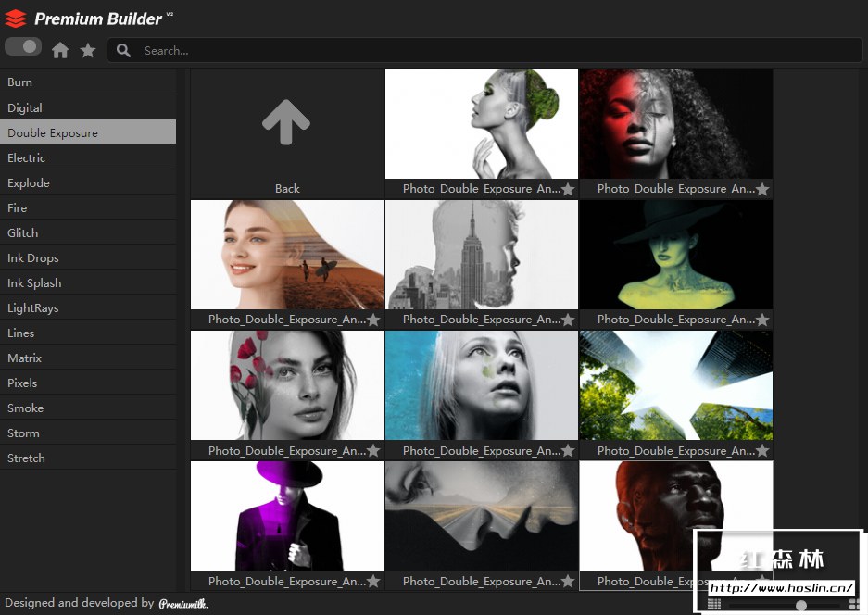Select the LightRays category
This screenshot has height=615, width=868.
88,307
